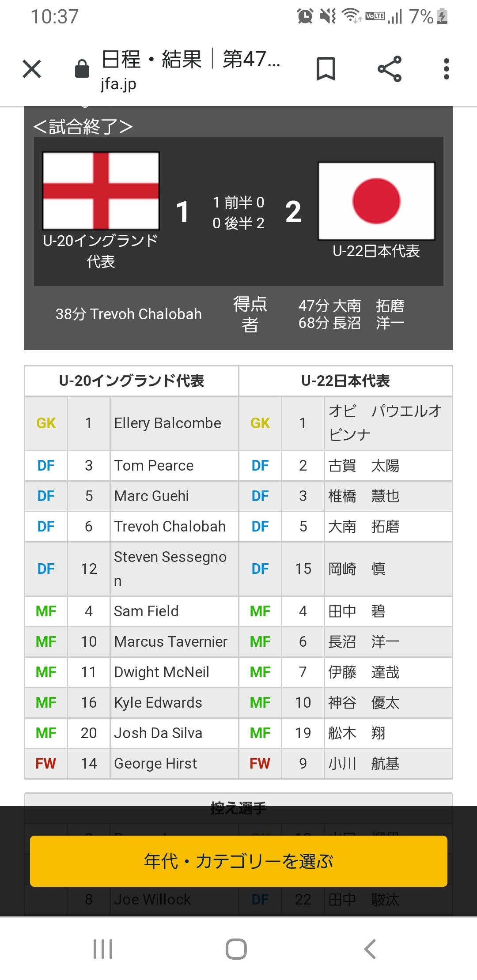Select the U-20イングランド代表 table header
The height and width of the screenshot is (980, 477).
point(132,381)
